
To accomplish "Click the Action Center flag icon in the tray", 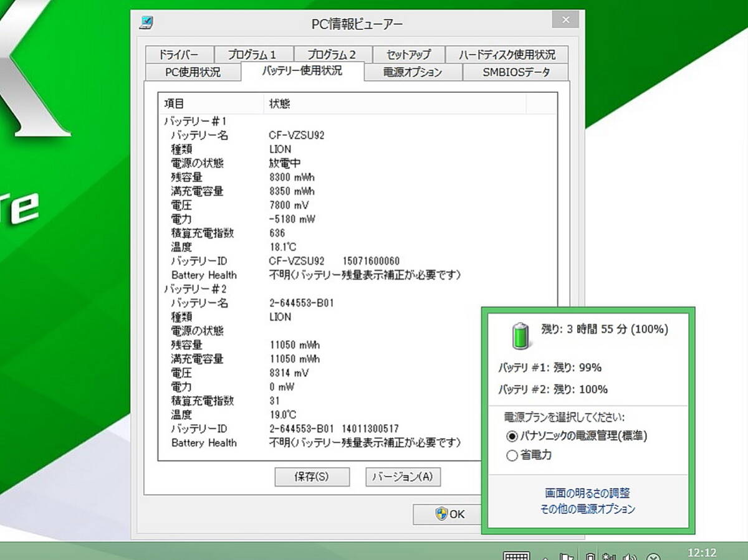I will pyautogui.click(x=567, y=557).
